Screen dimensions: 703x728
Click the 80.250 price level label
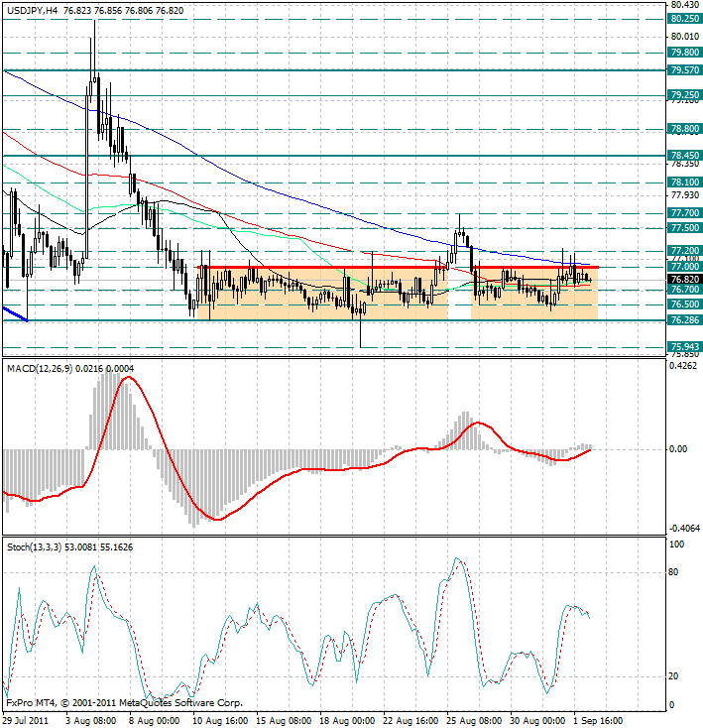tap(683, 19)
